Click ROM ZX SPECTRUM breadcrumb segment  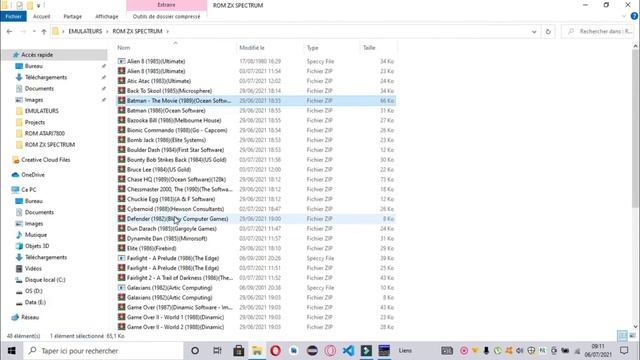[138, 31]
